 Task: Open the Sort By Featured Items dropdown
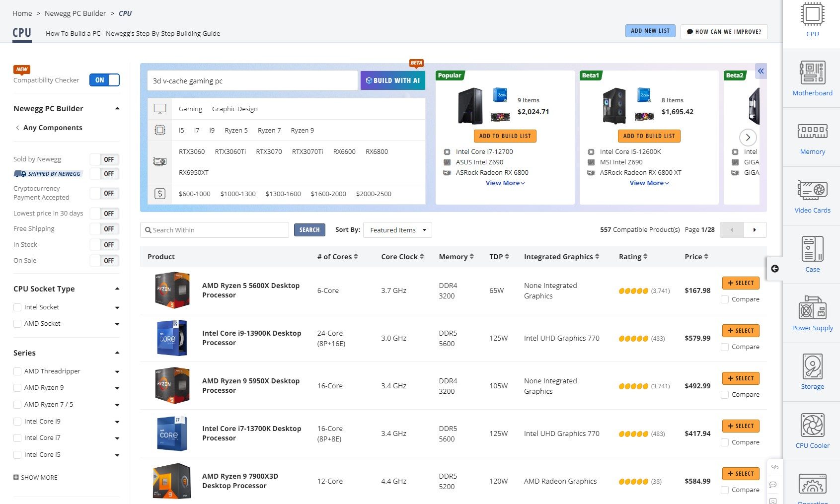pyautogui.click(x=397, y=230)
